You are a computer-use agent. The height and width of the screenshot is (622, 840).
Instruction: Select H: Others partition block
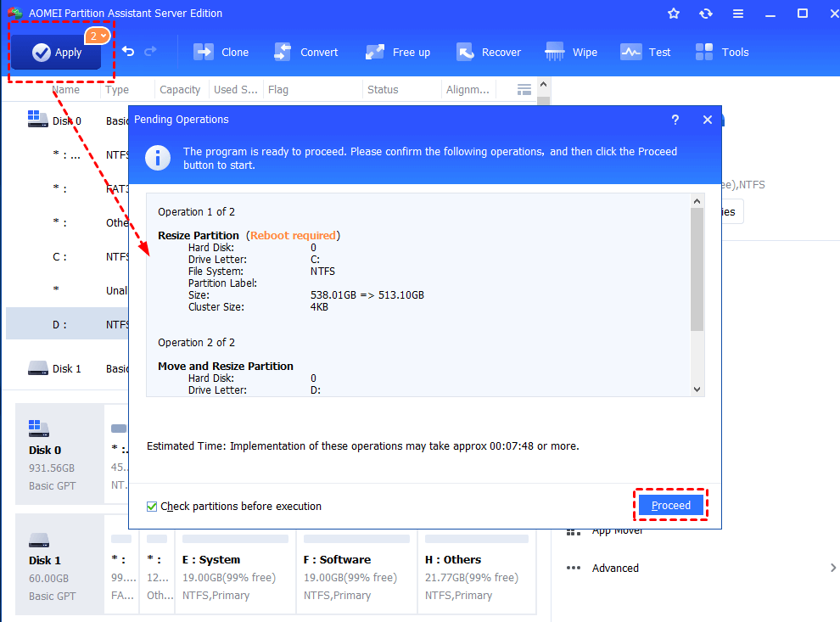pyautogui.click(x=477, y=572)
